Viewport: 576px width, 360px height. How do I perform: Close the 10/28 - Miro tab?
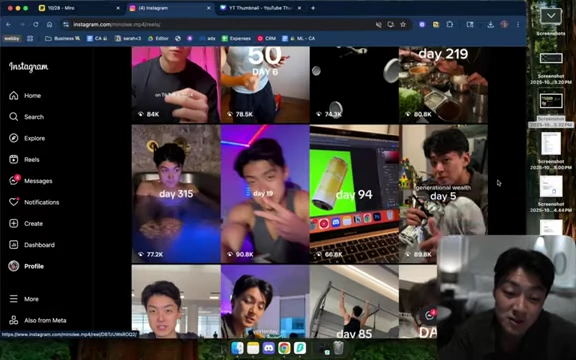point(118,8)
